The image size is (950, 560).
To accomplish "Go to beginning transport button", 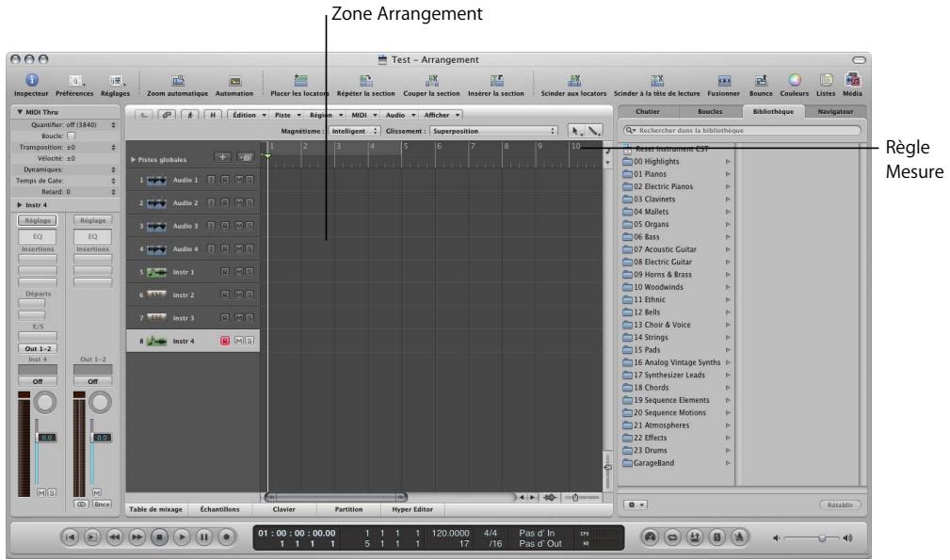I will point(70,537).
